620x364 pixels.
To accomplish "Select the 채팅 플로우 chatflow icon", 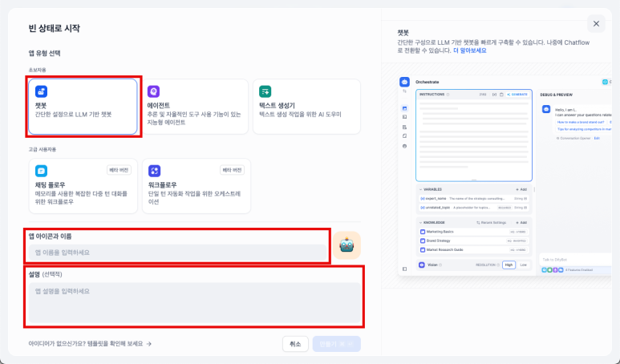I will click(41, 171).
